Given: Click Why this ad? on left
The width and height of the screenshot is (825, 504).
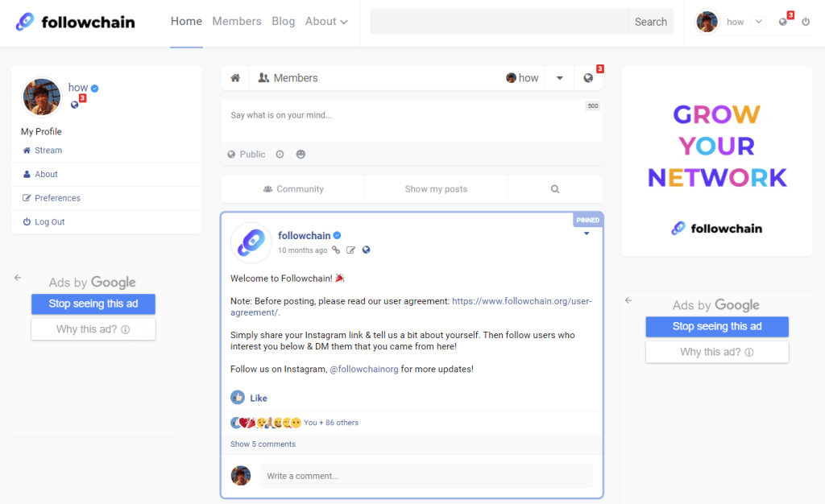Looking at the screenshot, I should pos(93,329).
